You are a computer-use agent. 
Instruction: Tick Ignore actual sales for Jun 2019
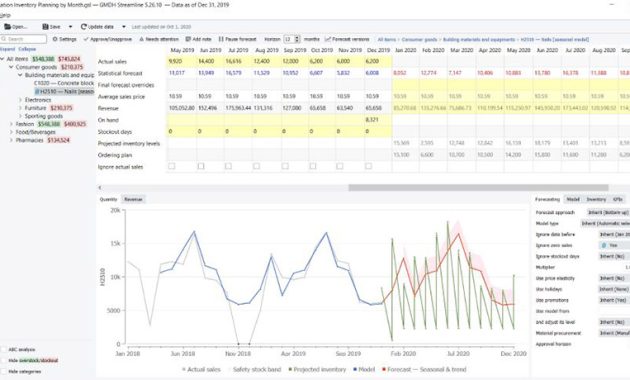(x=200, y=166)
